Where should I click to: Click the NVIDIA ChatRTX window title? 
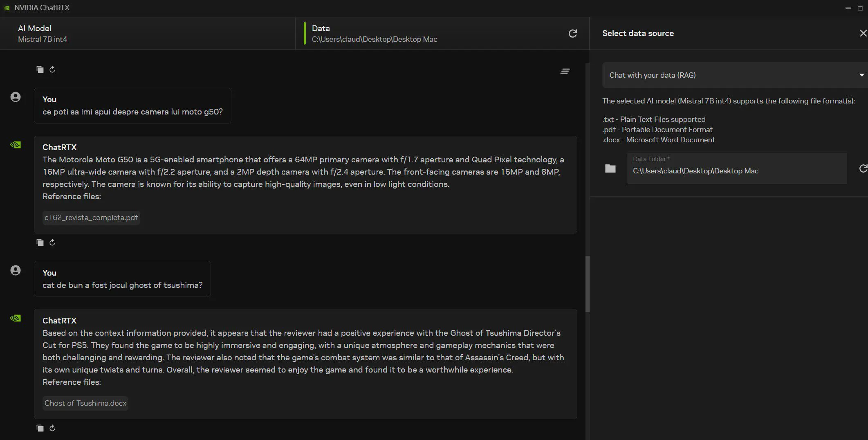point(42,8)
